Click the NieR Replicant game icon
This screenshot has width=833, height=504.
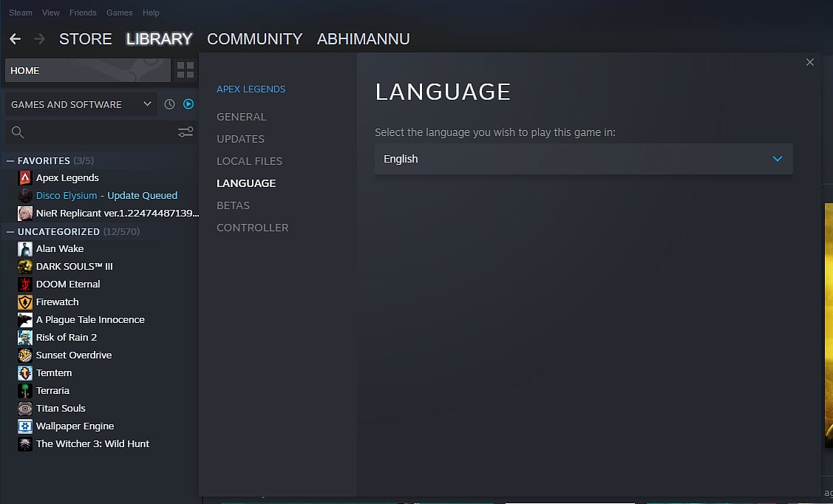[25, 214]
